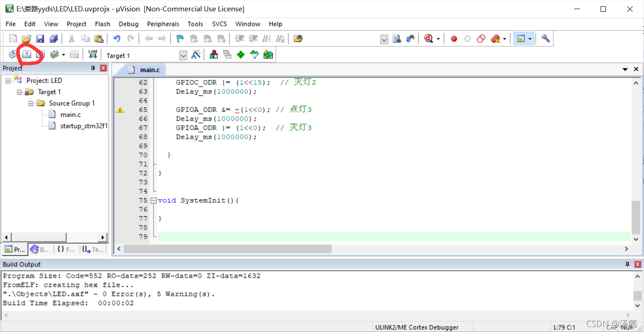Kill all breakpoints icon

[x=495, y=39]
